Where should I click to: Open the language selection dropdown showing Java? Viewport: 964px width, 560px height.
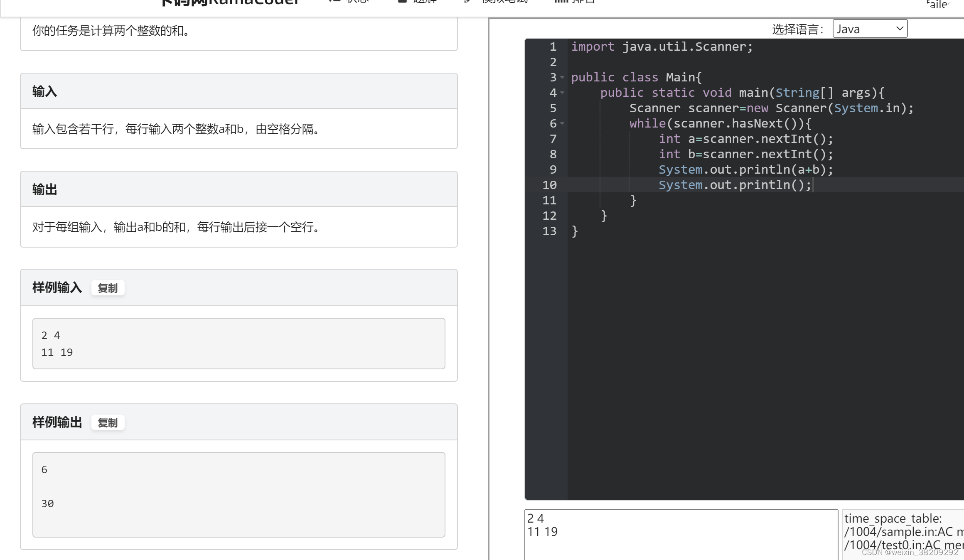tap(870, 29)
